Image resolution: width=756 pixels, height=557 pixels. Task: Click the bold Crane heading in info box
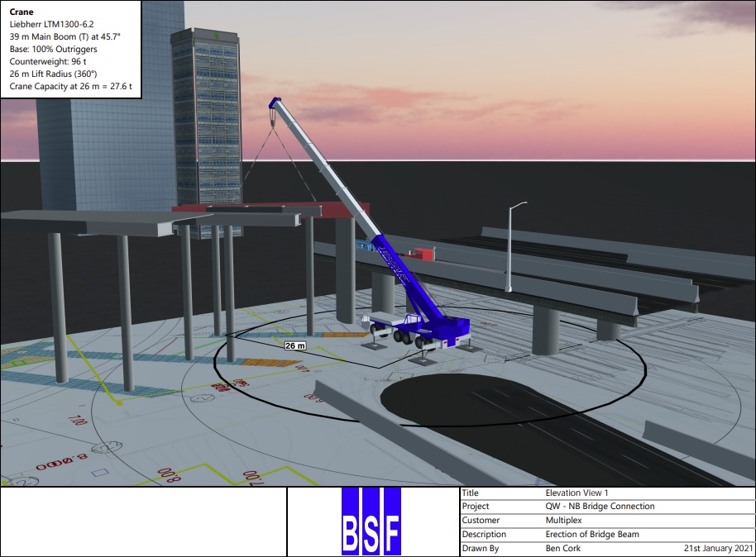click(x=23, y=13)
